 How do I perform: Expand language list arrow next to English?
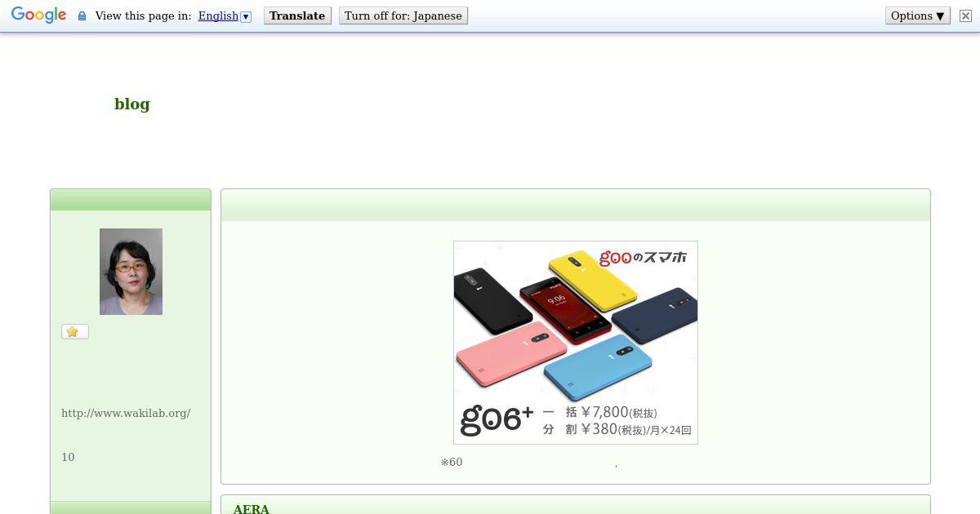pos(246,16)
